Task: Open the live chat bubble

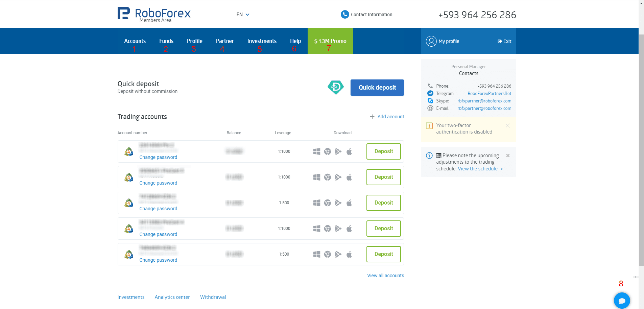Action: [622, 300]
